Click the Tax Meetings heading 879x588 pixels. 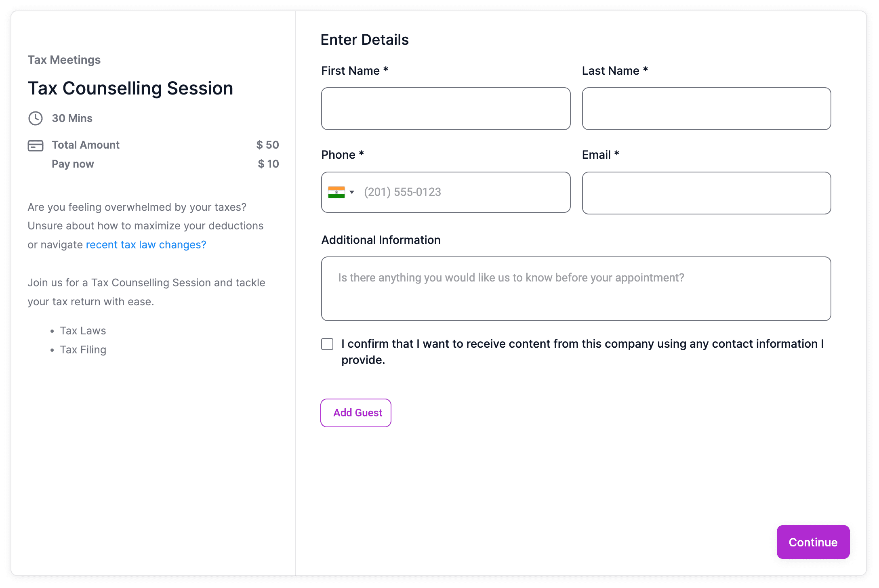pos(64,60)
